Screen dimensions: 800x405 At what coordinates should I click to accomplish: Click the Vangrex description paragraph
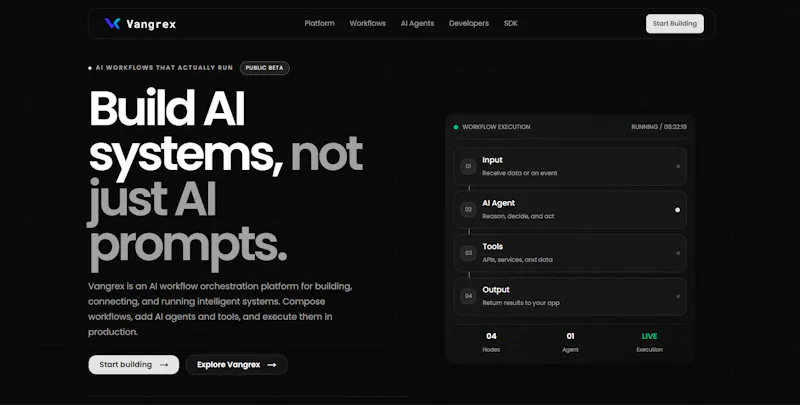click(220, 309)
